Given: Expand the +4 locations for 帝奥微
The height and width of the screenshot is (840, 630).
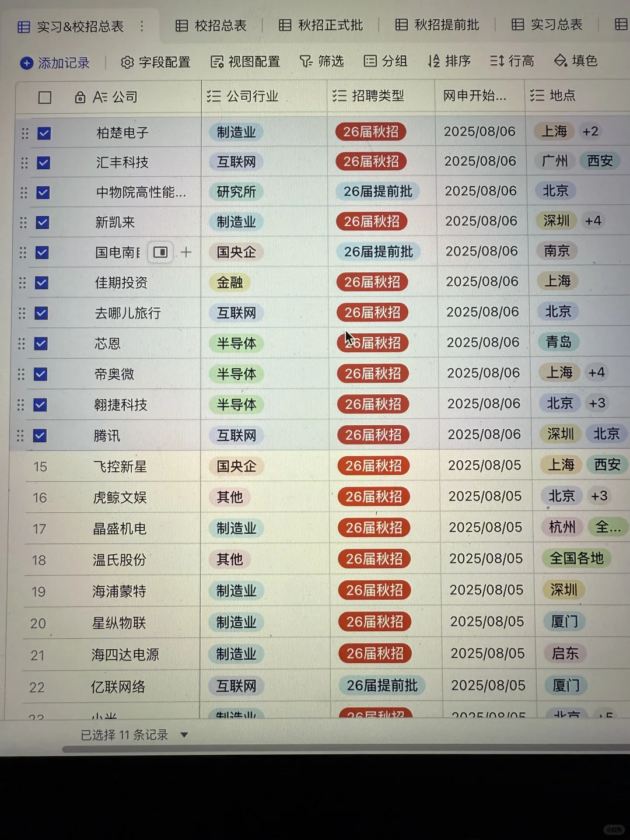Looking at the screenshot, I should point(596,372).
